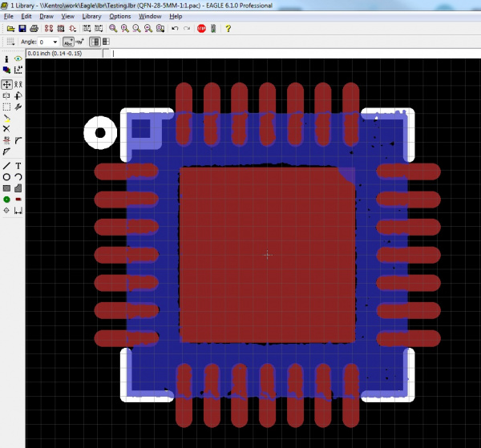Select the Change wrench tool

point(18,107)
